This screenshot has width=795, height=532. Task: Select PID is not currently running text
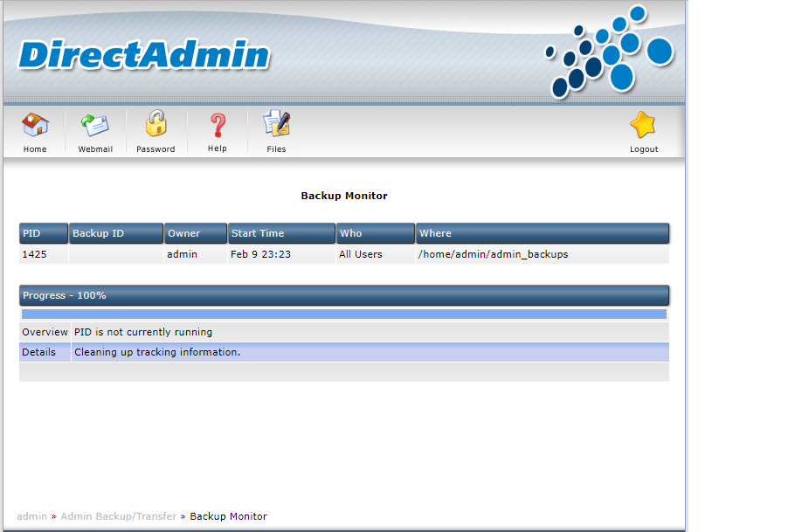tap(143, 332)
